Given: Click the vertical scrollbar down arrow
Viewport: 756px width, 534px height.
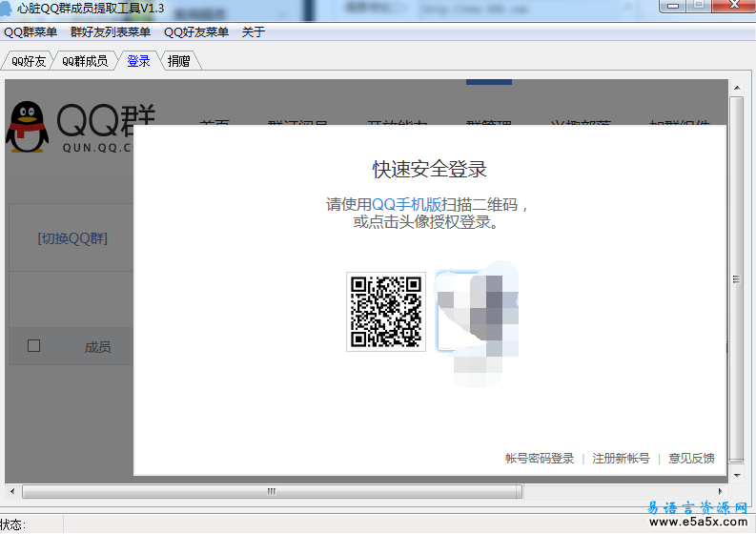Looking at the screenshot, I should pyautogui.click(x=737, y=475).
